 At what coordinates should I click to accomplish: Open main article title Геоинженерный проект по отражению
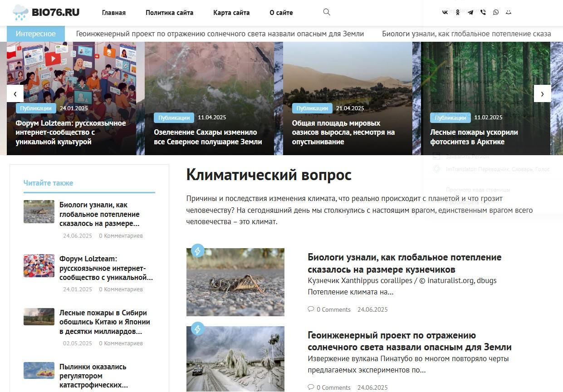(410, 341)
